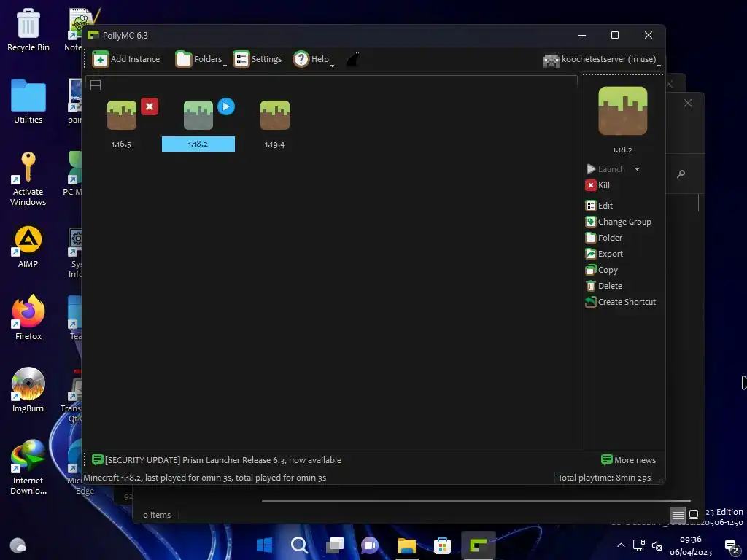Open Task View from the taskbar
The width and height of the screenshot is (747, 560).
click(335, 545)
